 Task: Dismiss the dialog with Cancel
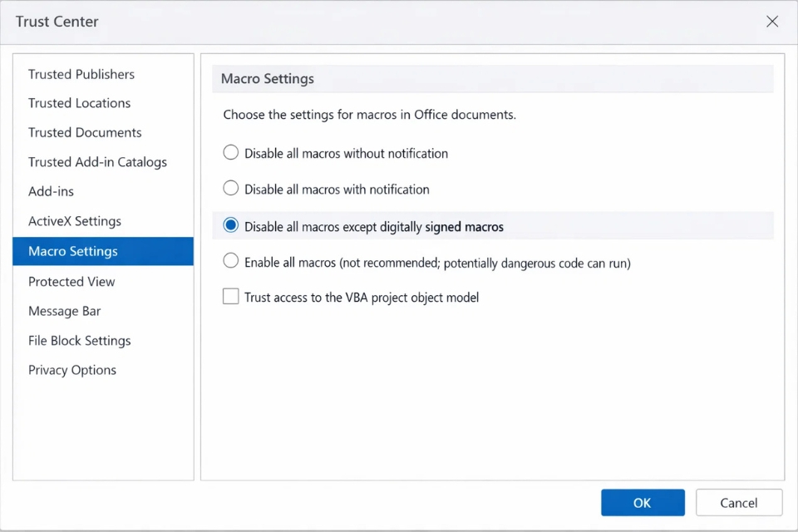coord(738,502)
